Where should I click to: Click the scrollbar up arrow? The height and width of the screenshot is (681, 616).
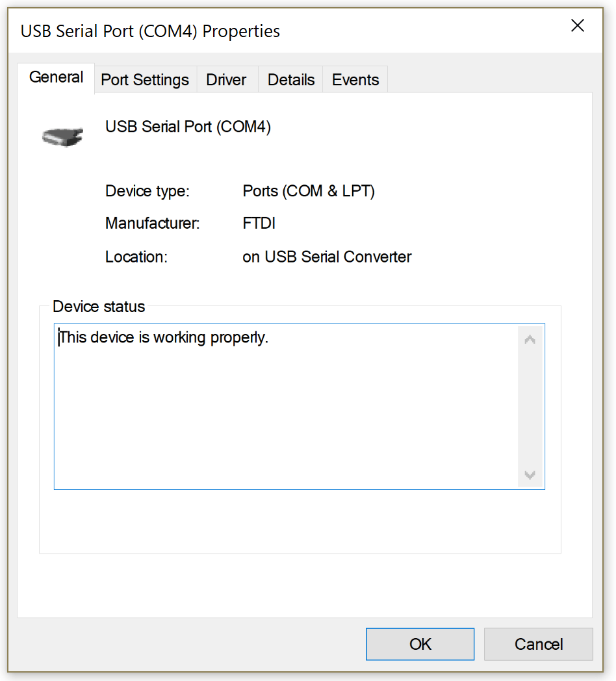click(529, 338)
